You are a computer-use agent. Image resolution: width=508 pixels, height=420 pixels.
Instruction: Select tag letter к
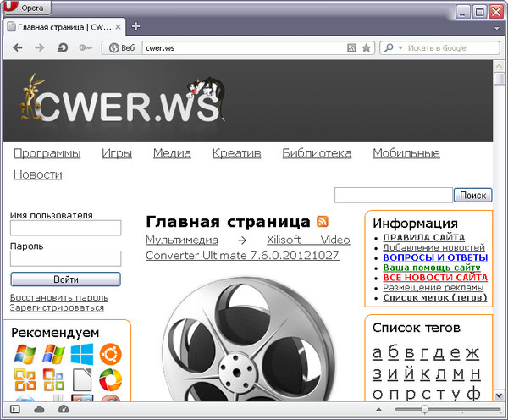(425, 374)
